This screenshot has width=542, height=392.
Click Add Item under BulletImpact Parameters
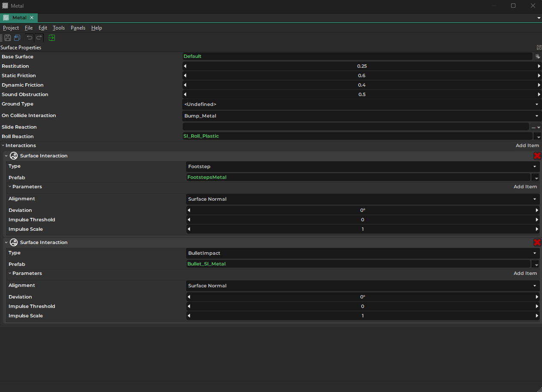tap(525, 273)
